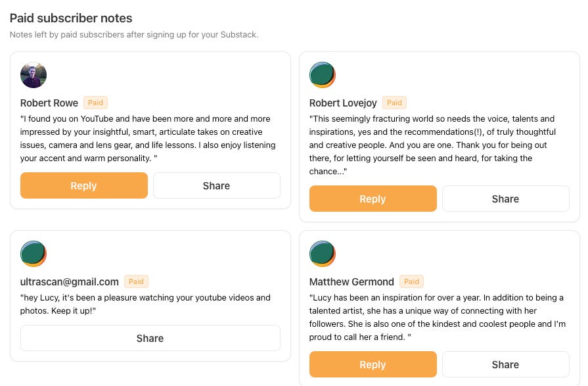Image resolution: width=588 pixels, height=386 pixels.
Task: Open Matthew Germond's avatar icon
Action: [x=323, y=254]
